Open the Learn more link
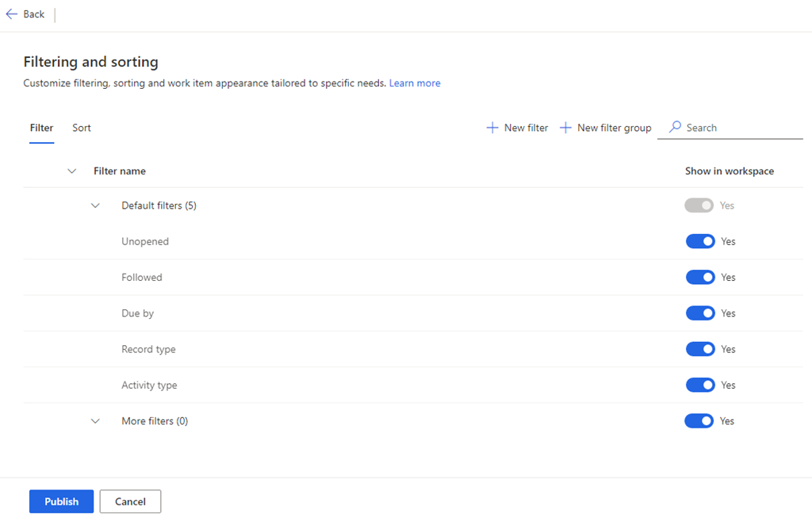 click(415, 83)
